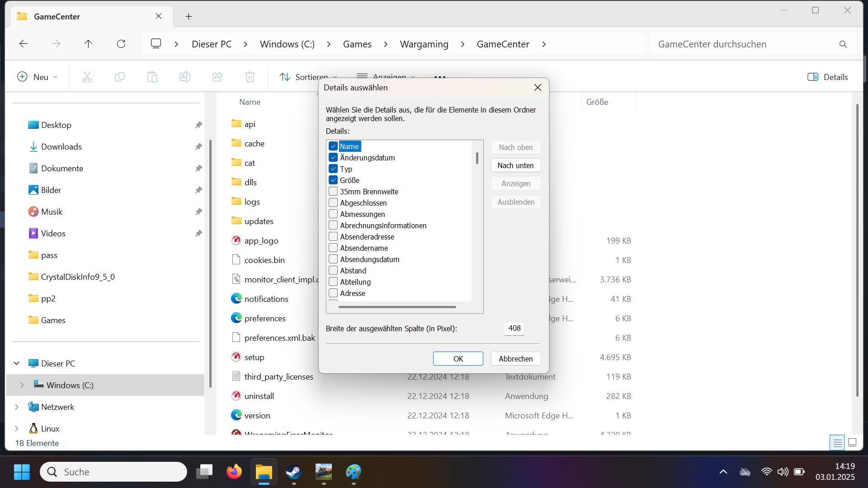Confirm dialog with OK button
This screenshot has height=488, width=868.
(x=458, y=359)
